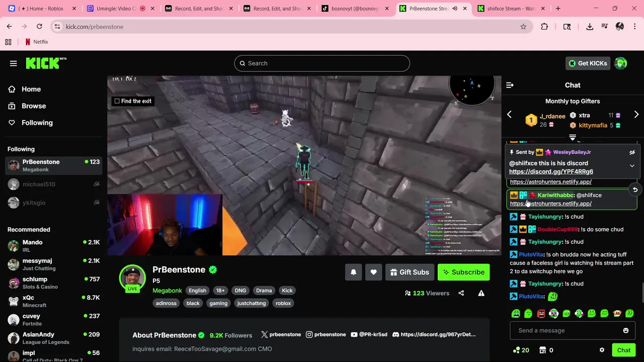Click the Kick logo
The width and height of the screenshot is (644, 362).
[46, 63]
